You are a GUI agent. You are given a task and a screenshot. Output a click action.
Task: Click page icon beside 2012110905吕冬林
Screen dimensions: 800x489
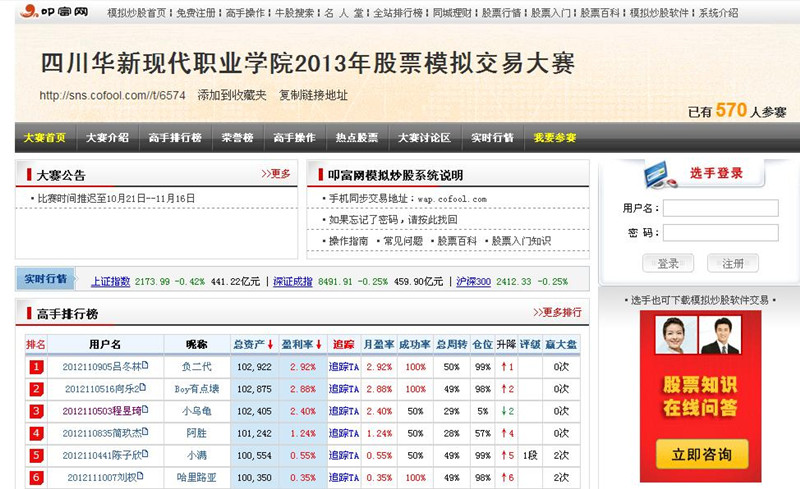(x=144, y=366)
